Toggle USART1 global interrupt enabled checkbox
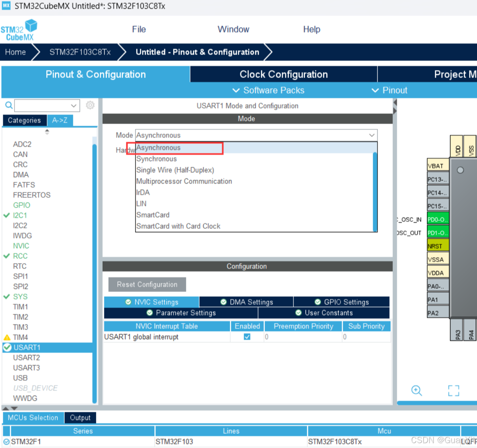The height and width of the screenshot is (448, 477). point(247,337)
